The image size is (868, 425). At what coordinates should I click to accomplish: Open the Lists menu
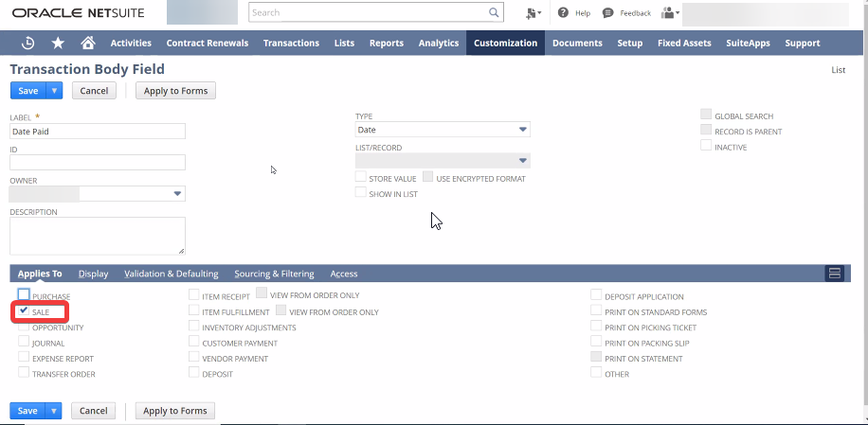[x=344, y=44]
